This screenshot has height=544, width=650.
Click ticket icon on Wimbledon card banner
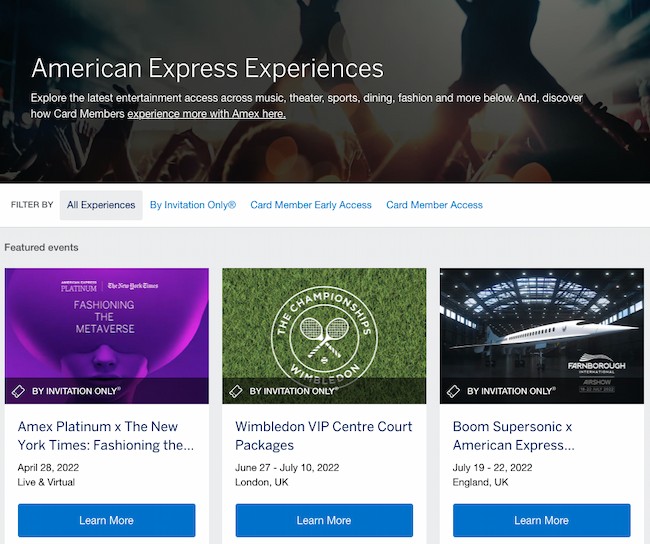236,391
